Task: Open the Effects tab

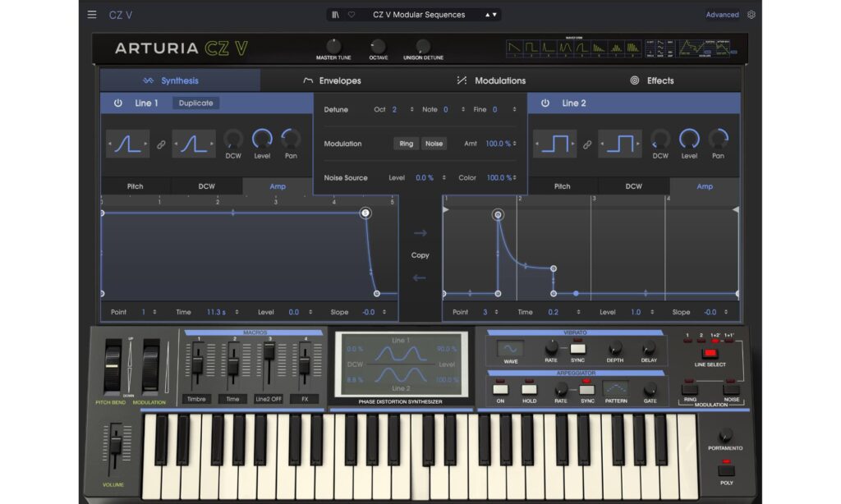Action: tap(651, 80)
